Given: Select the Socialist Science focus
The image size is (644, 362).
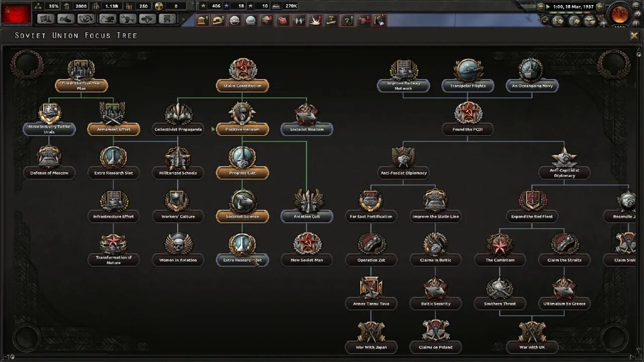Looking at the screenshot, I should [x=243, y=207].
